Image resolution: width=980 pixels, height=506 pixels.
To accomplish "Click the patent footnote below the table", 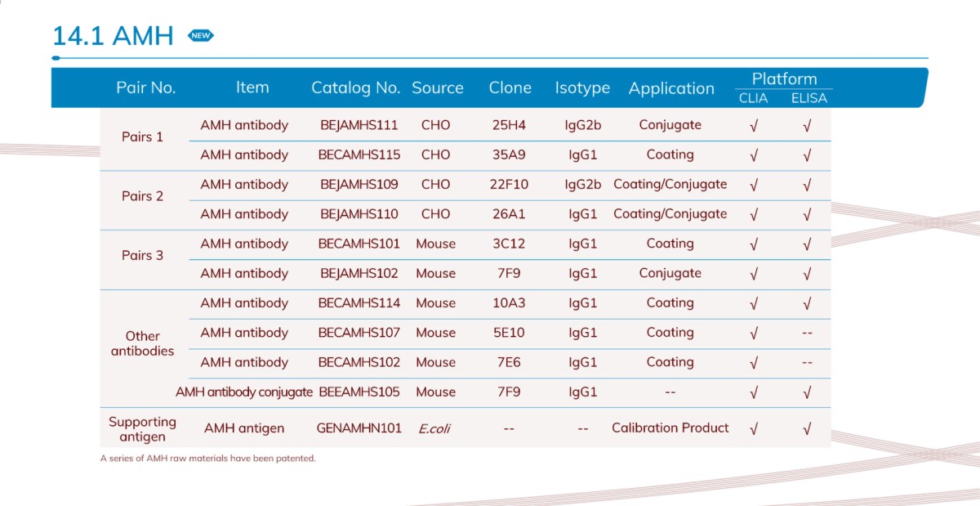I will coord(207,459).
